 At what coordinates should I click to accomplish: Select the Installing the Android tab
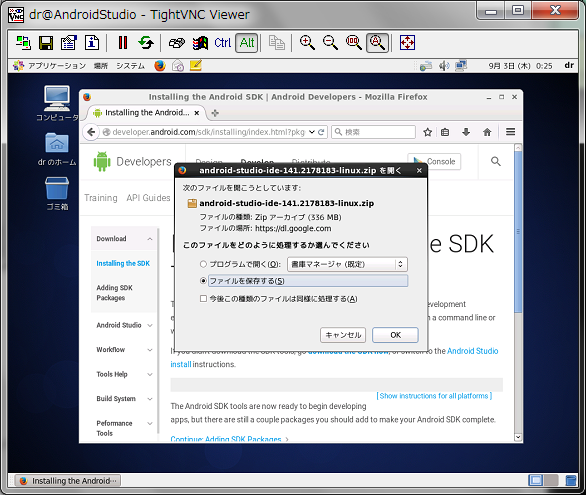(x=146, y=113)
